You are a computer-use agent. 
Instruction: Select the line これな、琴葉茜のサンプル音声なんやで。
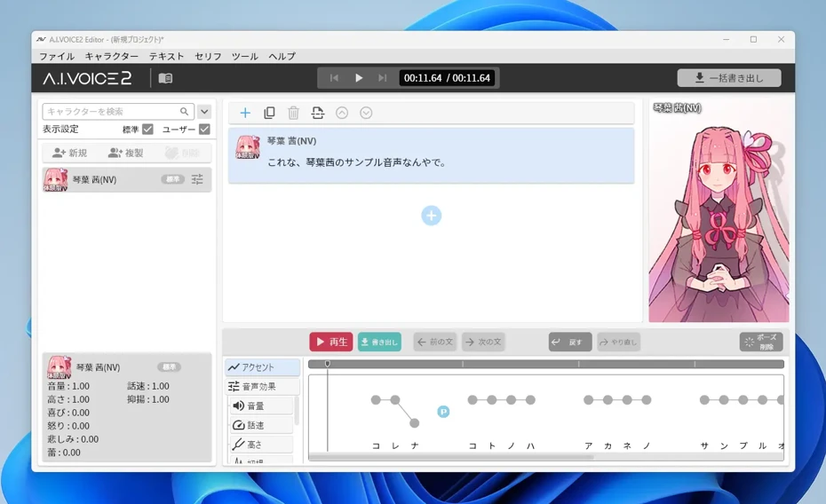(x=431, y=155)
